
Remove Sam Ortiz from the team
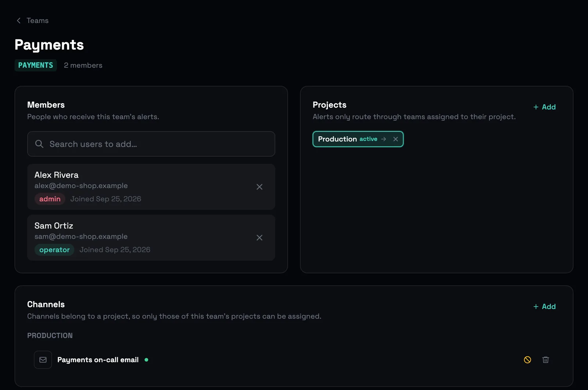coord(259,238)
